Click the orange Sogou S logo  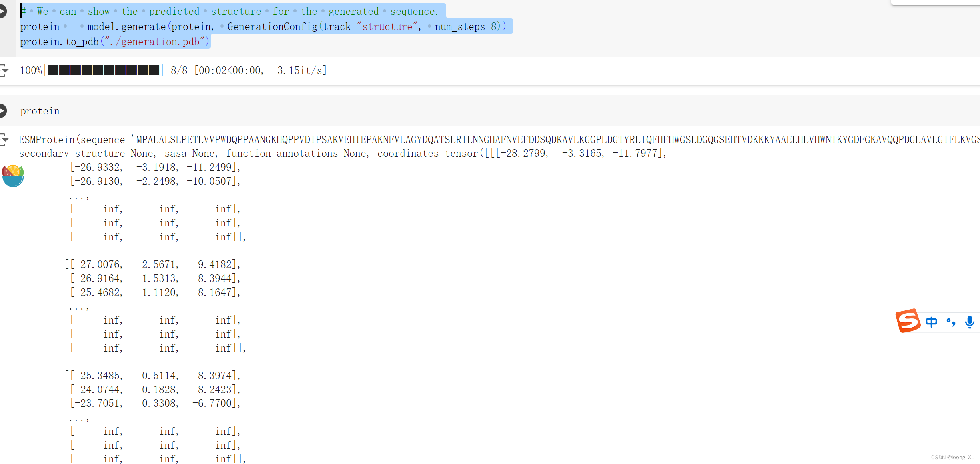tap(908, 320)
